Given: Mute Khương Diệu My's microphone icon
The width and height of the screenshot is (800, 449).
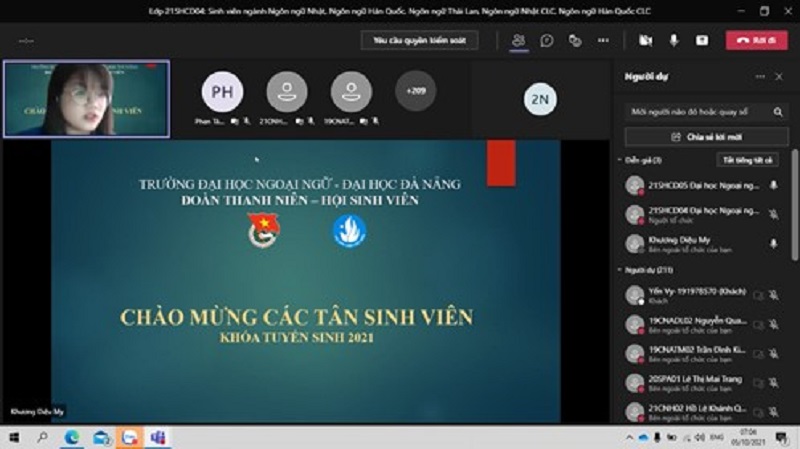Looking at the screenshot, I should [773, 243].
